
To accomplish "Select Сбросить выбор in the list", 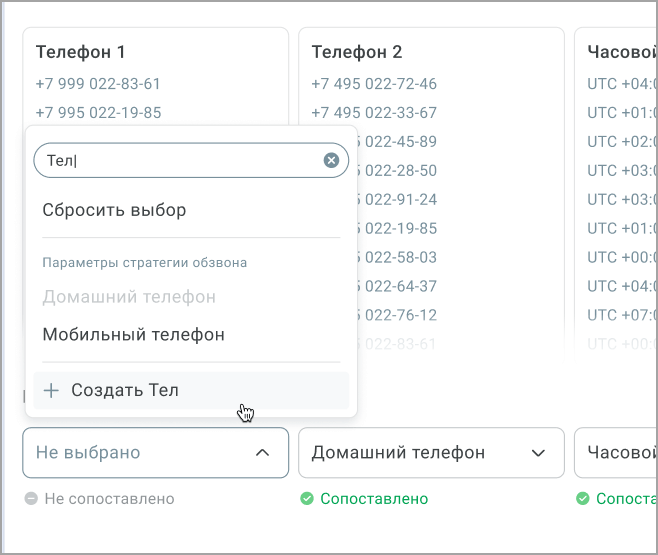I will [x=114, y=211].
